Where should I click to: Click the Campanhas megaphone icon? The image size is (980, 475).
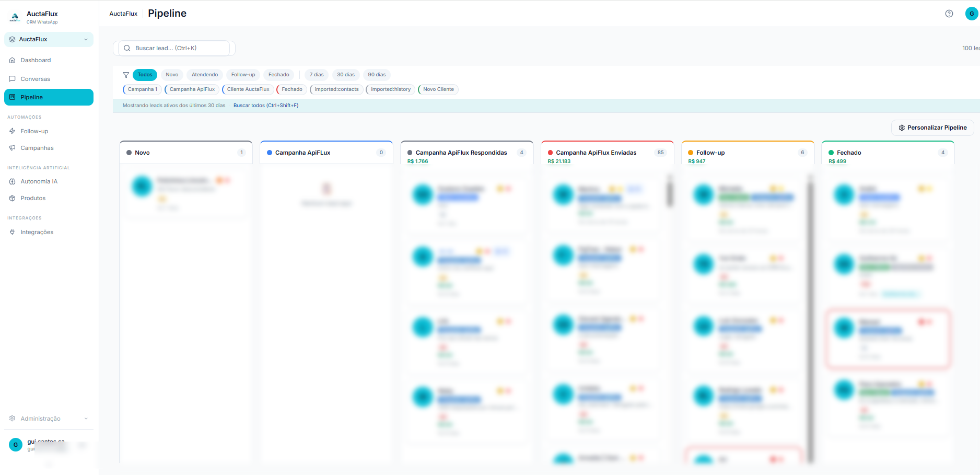(13, 148)
